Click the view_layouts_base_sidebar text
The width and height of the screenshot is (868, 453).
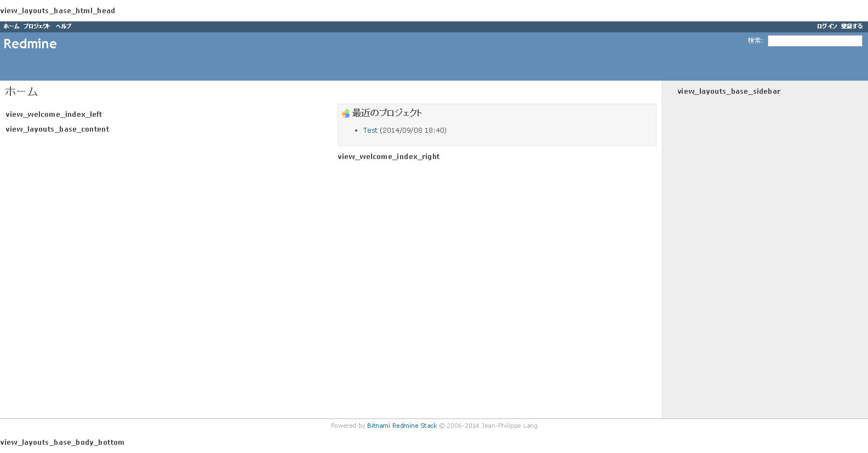(x=729, y=92)
